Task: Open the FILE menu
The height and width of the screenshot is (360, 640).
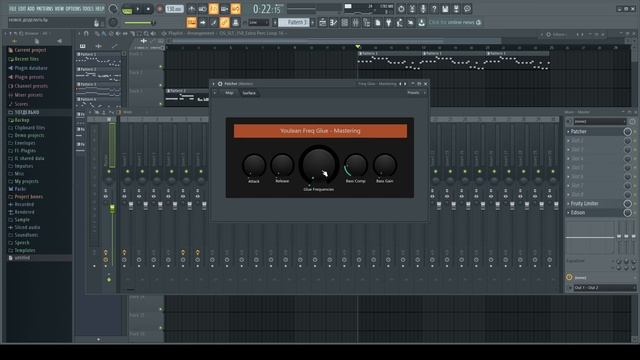Action: tap(12, 8)
